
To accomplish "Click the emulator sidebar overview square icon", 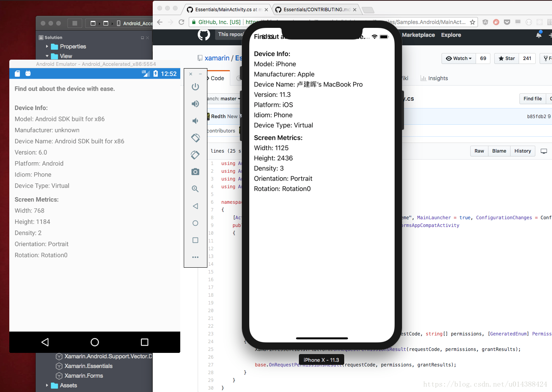I will 195,240.
